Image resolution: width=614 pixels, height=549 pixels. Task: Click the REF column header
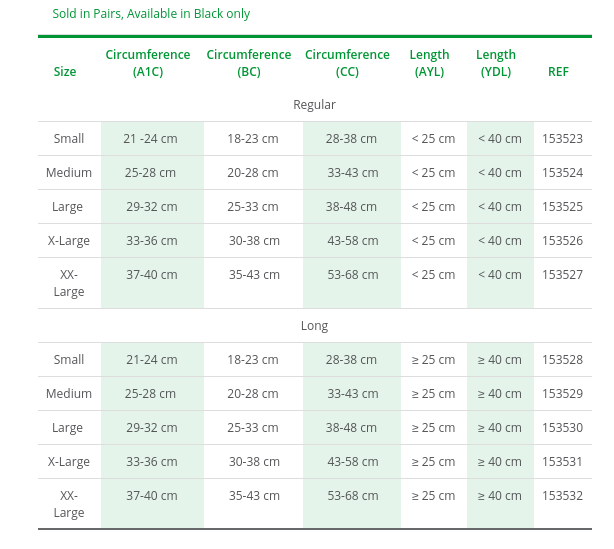(558, 72)
